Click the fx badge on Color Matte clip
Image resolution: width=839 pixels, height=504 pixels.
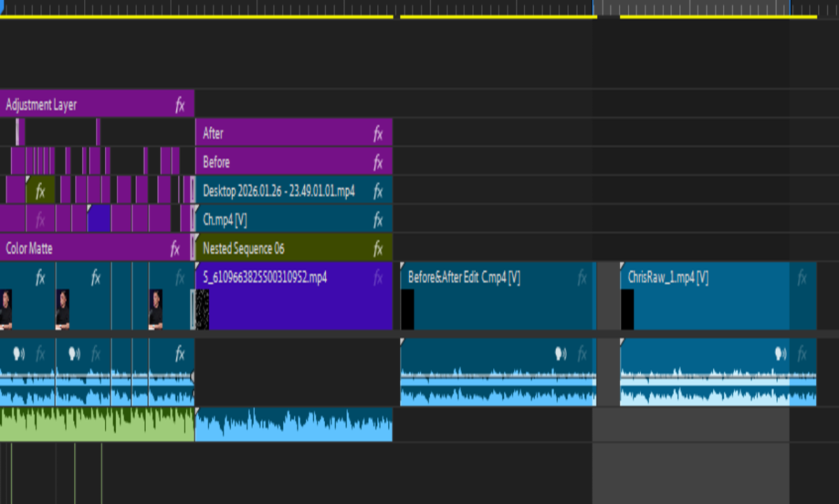click(x=175, y=249)
